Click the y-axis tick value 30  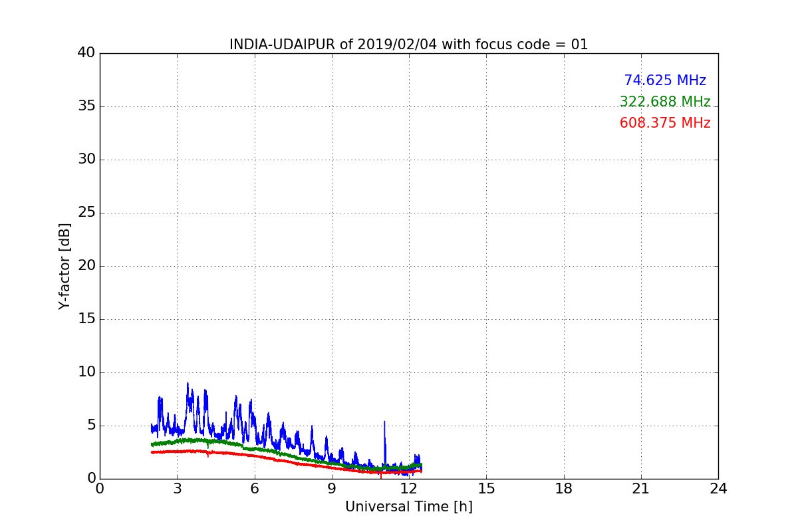click(86, 160)
